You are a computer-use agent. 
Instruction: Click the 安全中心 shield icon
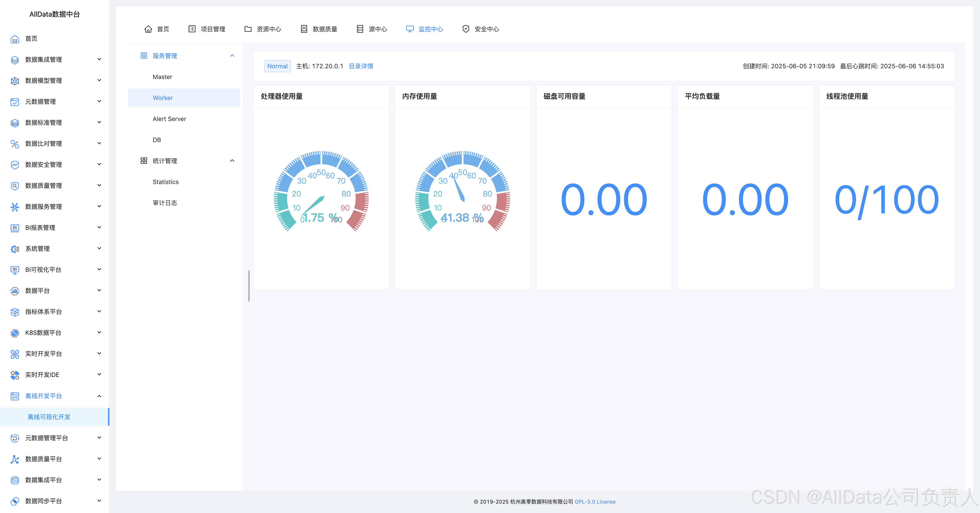click(466, 29)
